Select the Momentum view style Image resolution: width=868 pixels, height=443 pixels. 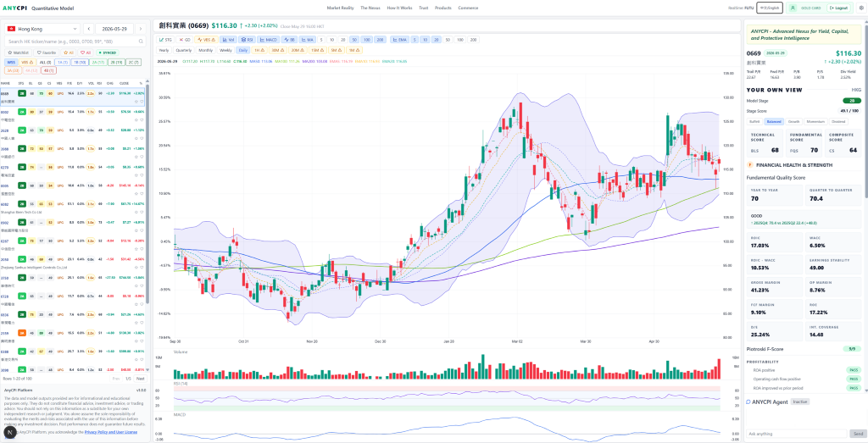click(x=816, y=121)
